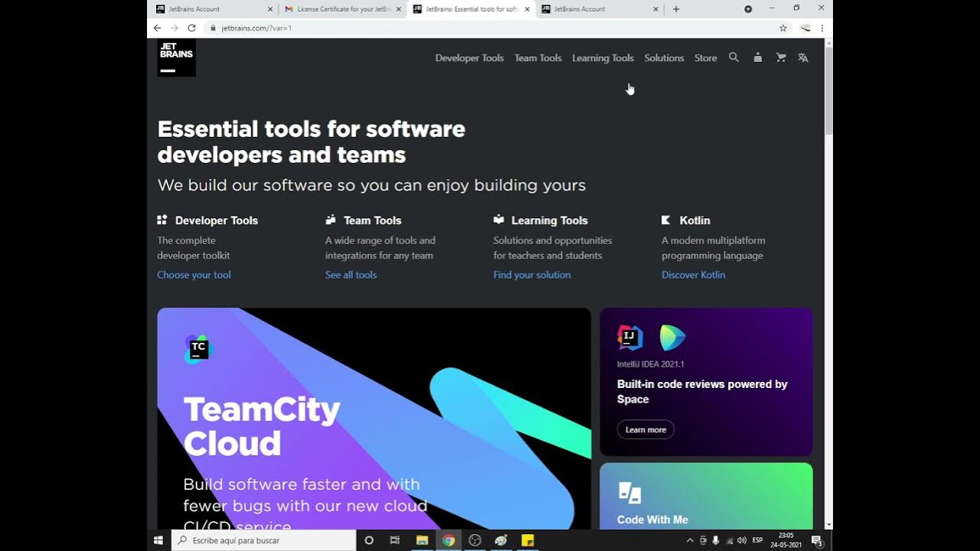The width and height of the screenshot is (980, 551).
Task: Open the browser profile avatar icon
Action: click(x=805, y=28)
